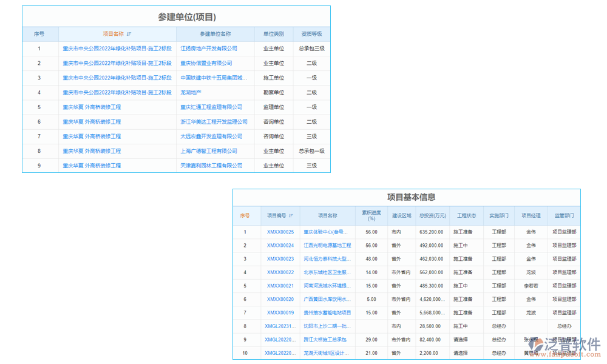Viewport: 607px width, 364px height.
Task: Open the 上海广德智工程有限公司 link
Action: pyautogui.click(x=209, y=151)
